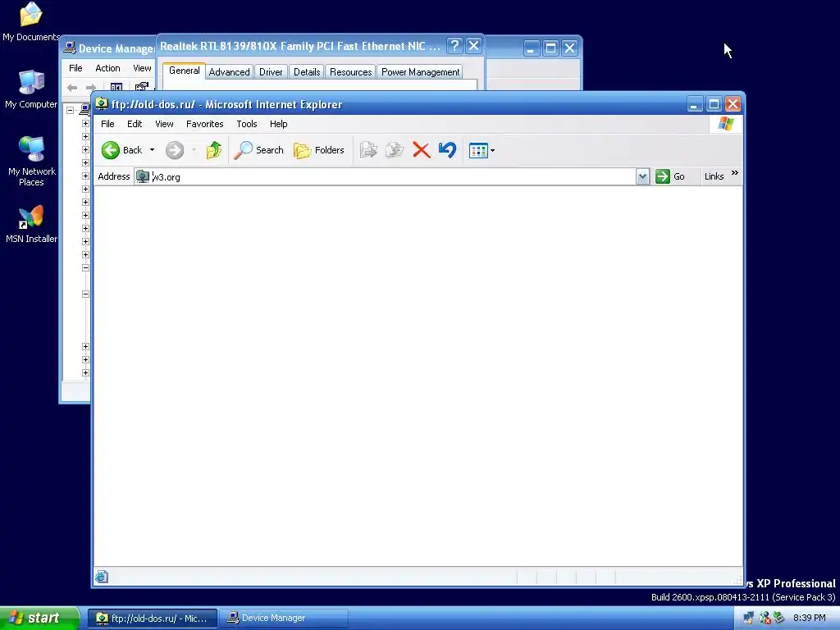Screen dimensions: 840x630
Task: Close the Realtek properties dialog
Action: tap(473, 46)
